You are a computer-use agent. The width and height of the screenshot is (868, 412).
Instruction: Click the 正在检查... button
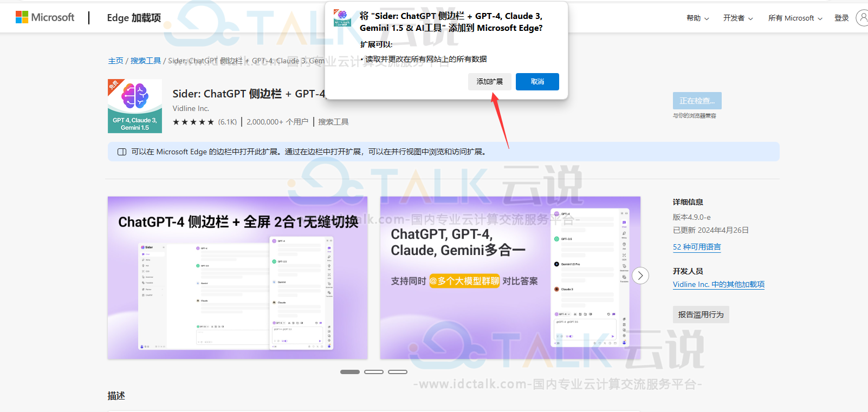click(697, 101)
